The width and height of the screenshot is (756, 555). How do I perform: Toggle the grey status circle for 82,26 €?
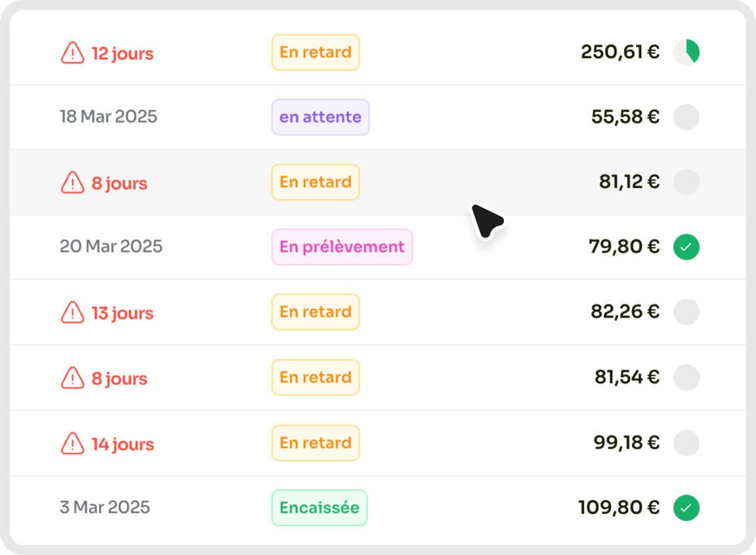click(686, 312)
